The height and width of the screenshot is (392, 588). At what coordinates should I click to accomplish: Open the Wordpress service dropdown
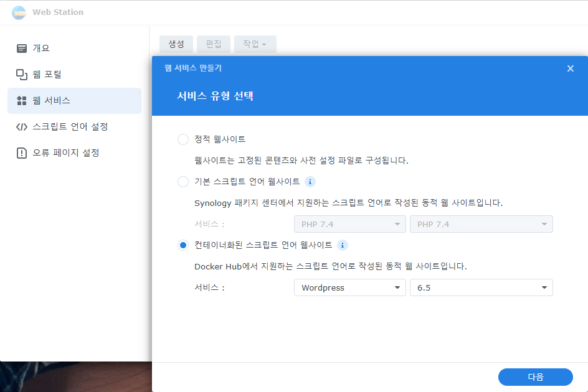[x=350, y=287]
